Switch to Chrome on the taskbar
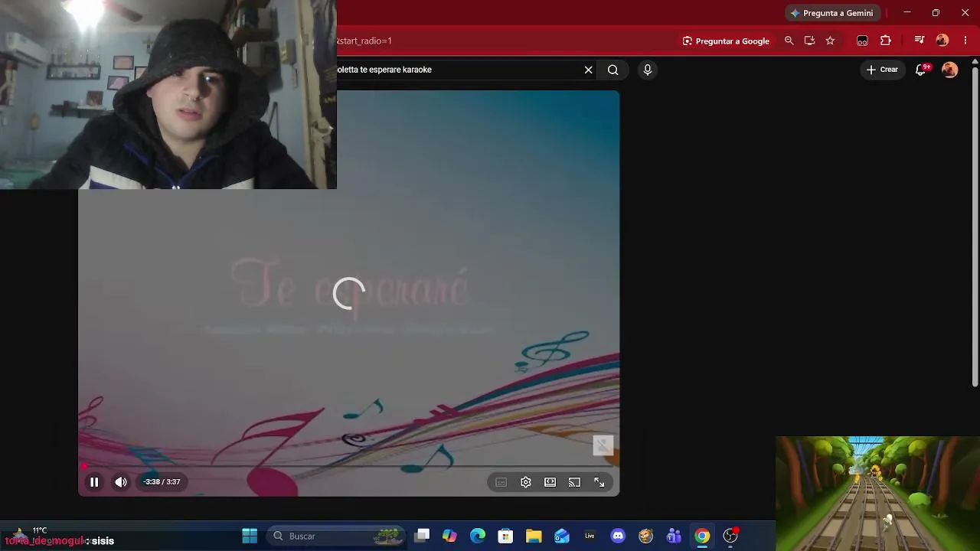This screenshot has width=980, height=551. point(702,536)
